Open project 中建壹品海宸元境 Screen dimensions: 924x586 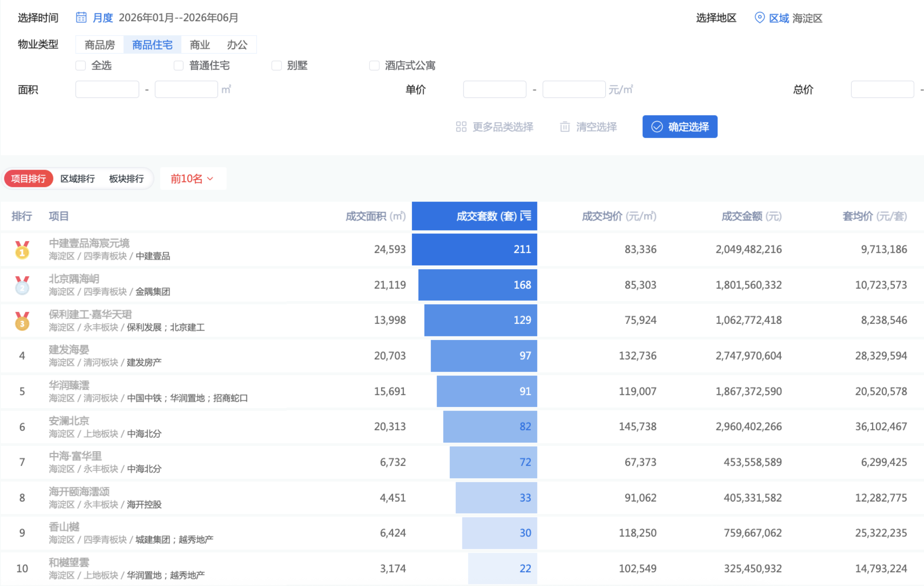click(89, 243)
